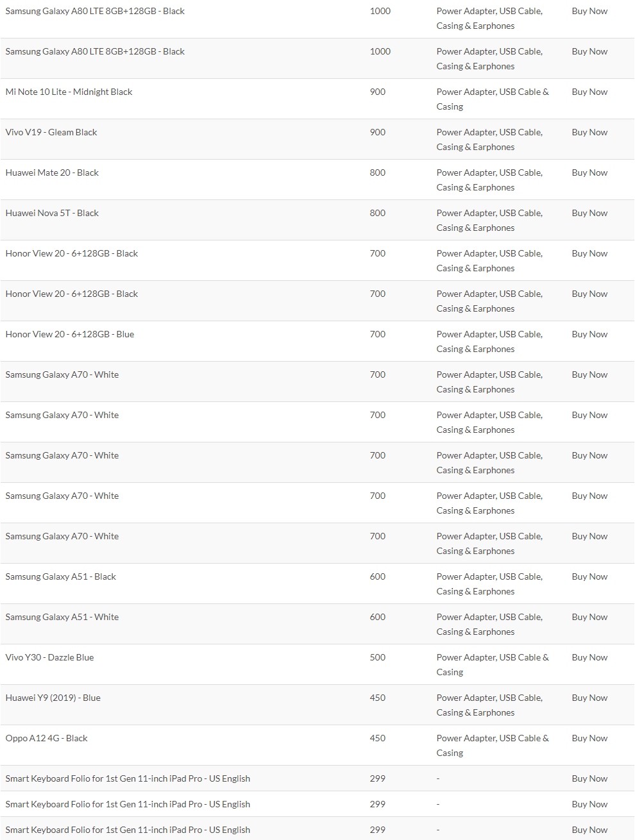Buy the Vivo V19 Gleam Black now
Viewport: 635px width, 840px height.
(x=589, y=132)
